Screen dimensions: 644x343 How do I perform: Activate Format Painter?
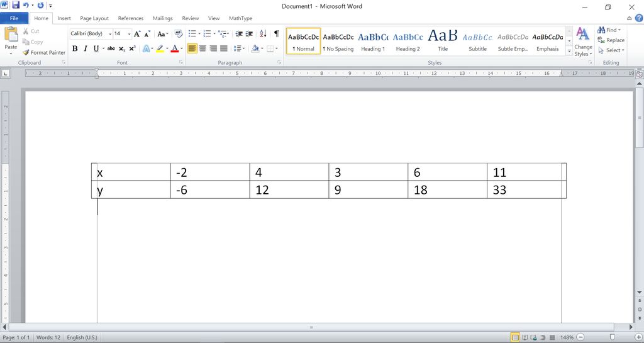(x=44, y=53)
